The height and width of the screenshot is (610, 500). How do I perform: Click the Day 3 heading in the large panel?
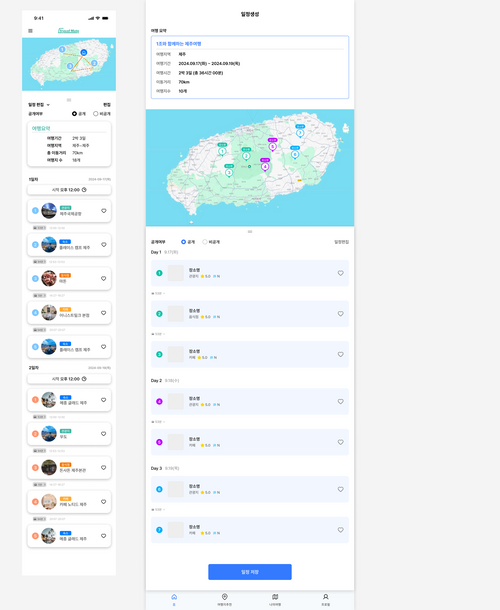tap(156, 468)
